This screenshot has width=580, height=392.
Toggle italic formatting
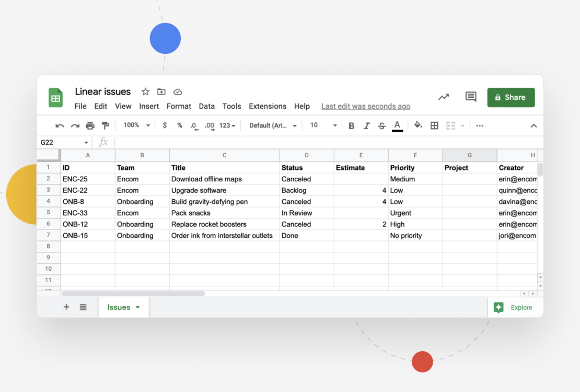coord(366,126)
